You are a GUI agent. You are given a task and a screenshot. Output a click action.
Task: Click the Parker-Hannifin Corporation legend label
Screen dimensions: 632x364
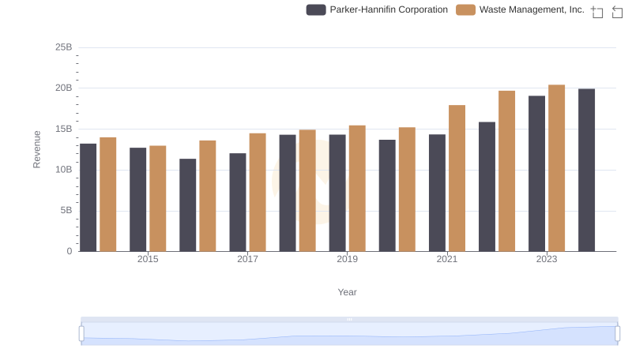click(x=389, y=9)
